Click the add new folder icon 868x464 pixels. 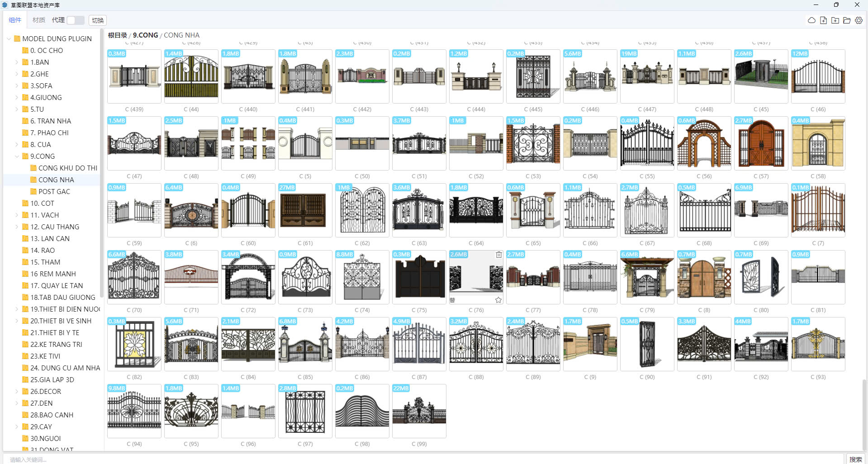(x=835, y=20)
